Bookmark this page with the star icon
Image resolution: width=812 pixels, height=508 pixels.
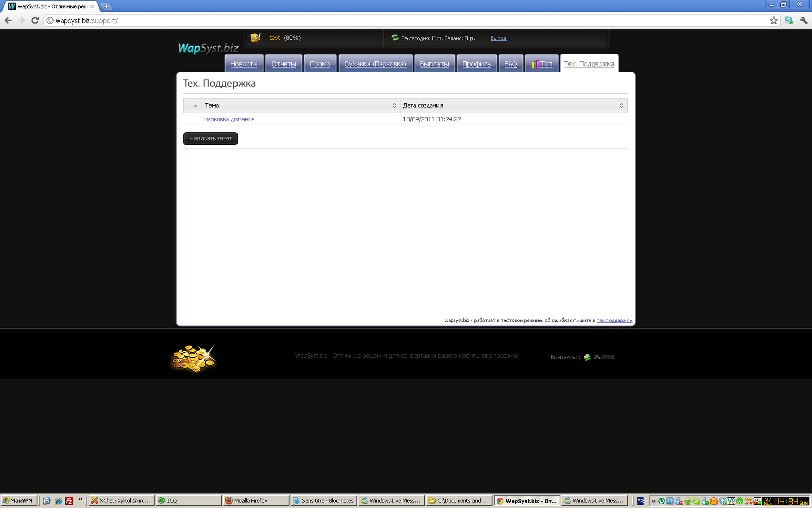point(774,21)
